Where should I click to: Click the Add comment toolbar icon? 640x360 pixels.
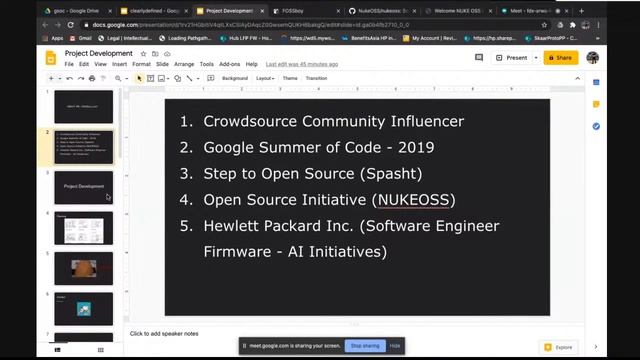(211, 78)
